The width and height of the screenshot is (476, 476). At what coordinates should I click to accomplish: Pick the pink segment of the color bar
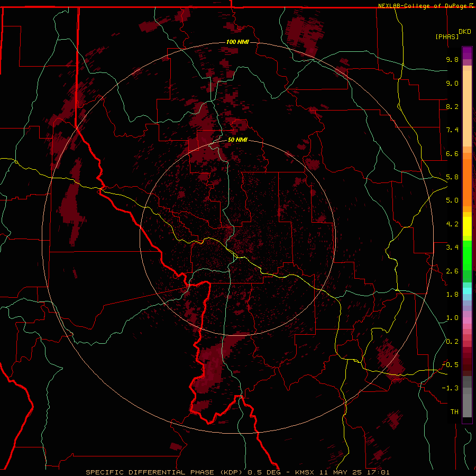(x=467, y=321)
